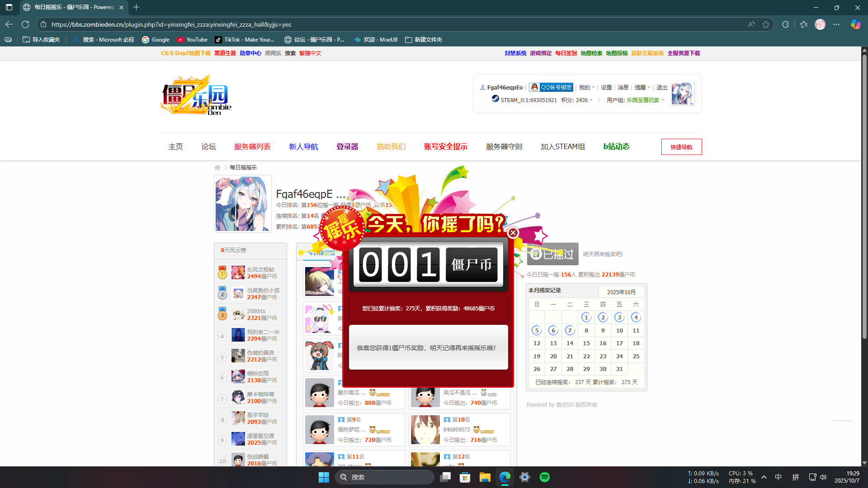
Task: Click the 每日签到 link
Action: click(566, 53)
